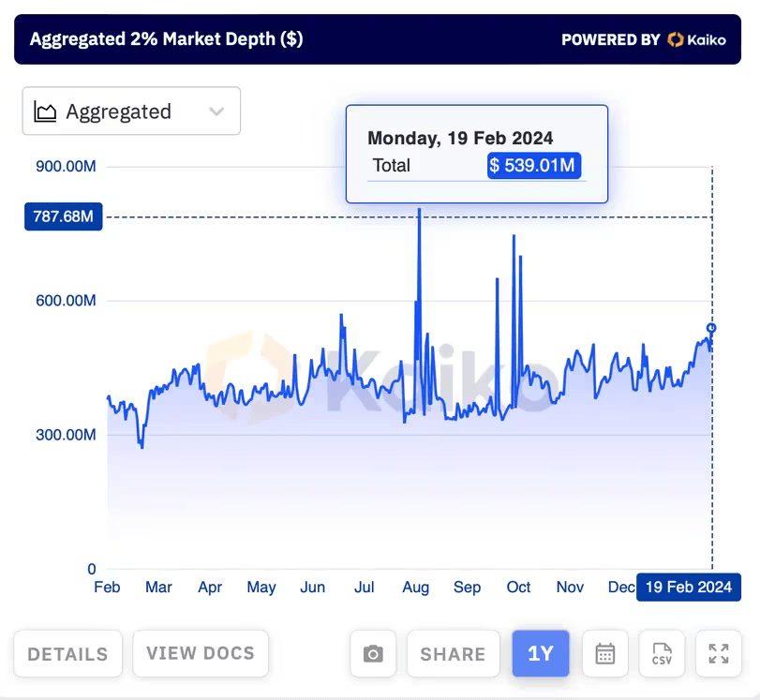Select the 19 Feb 2024 data point marker
760x700 pixels.
[711, 328]
